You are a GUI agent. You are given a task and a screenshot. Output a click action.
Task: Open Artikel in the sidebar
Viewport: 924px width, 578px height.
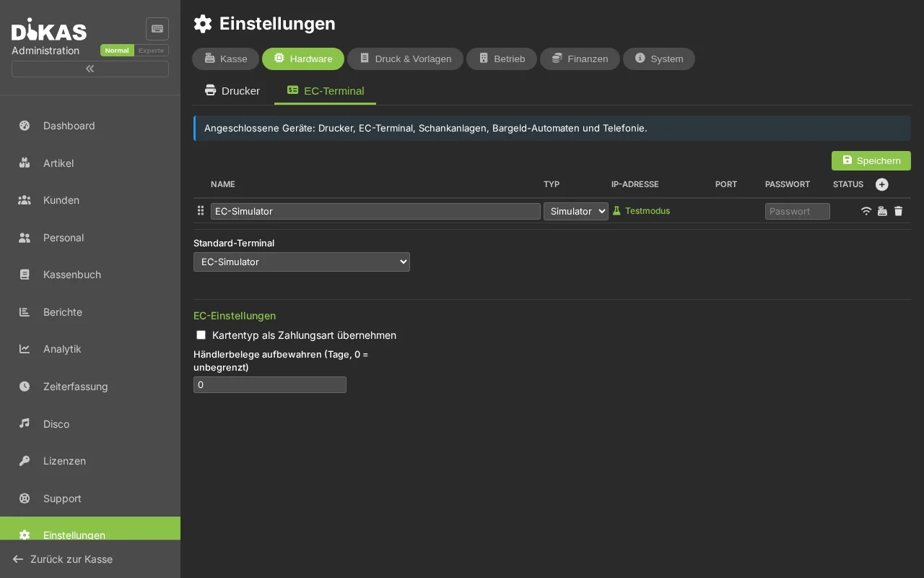click(90, 163)
